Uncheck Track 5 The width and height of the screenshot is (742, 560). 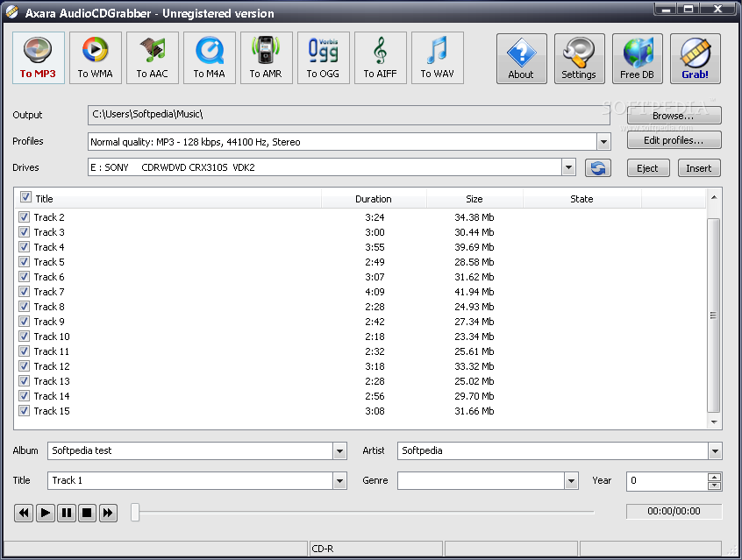click(25, 262)
